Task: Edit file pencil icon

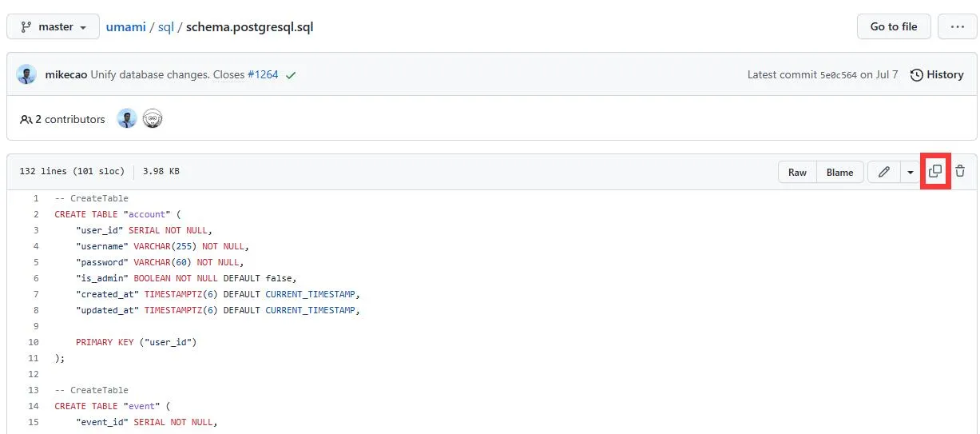Action: (884, 172)
